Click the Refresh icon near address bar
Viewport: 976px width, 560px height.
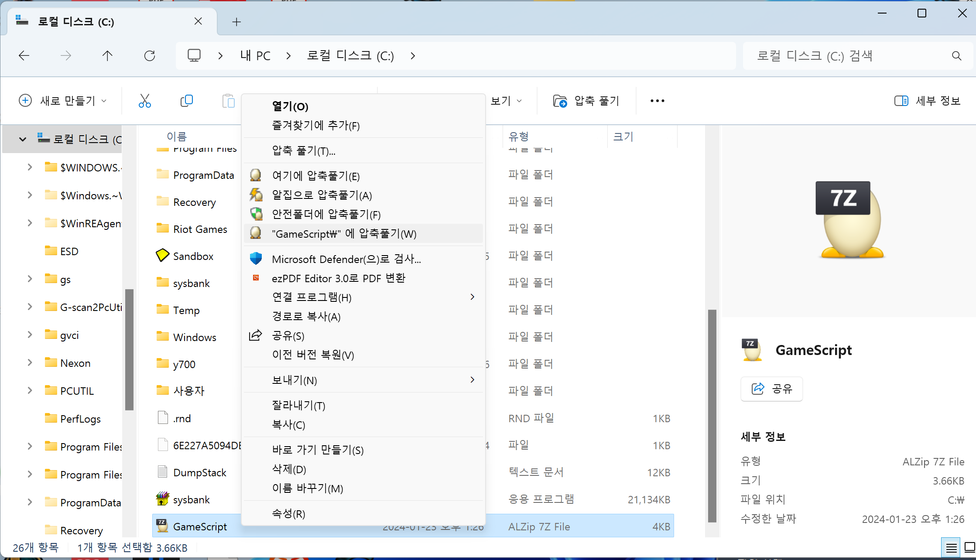tap(150, 56)
